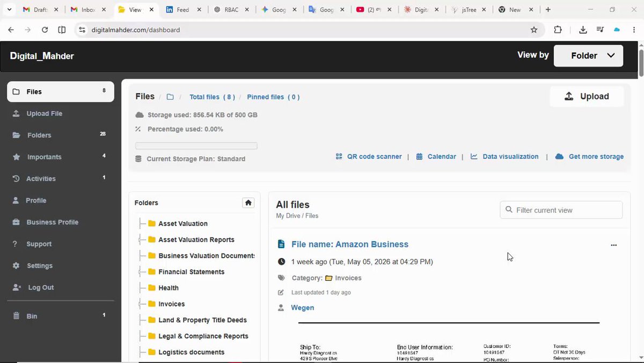Expand the Invoices folder in tree
The height and width of the screenshot is (363, 644).
pyautogui.click(x=172, y=304)
